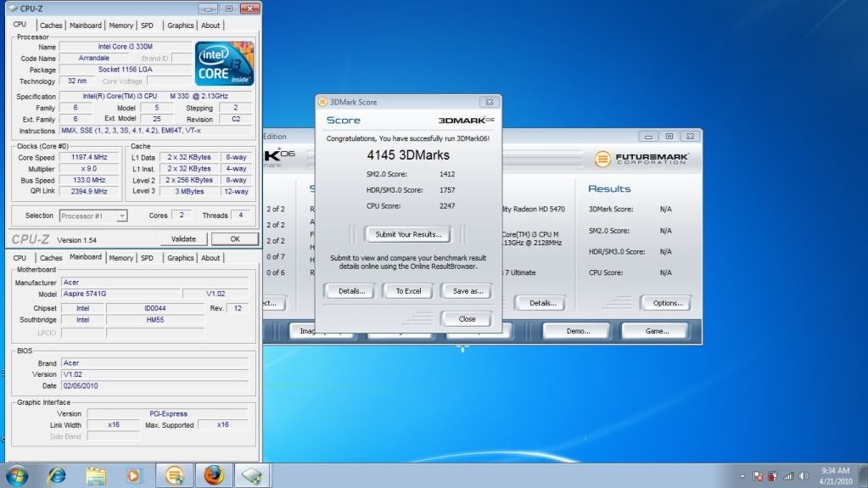Click the motherboard Model field Aspire 5741G
The height and width of the screenshot is (488, 868).
[x=120, y=294]
